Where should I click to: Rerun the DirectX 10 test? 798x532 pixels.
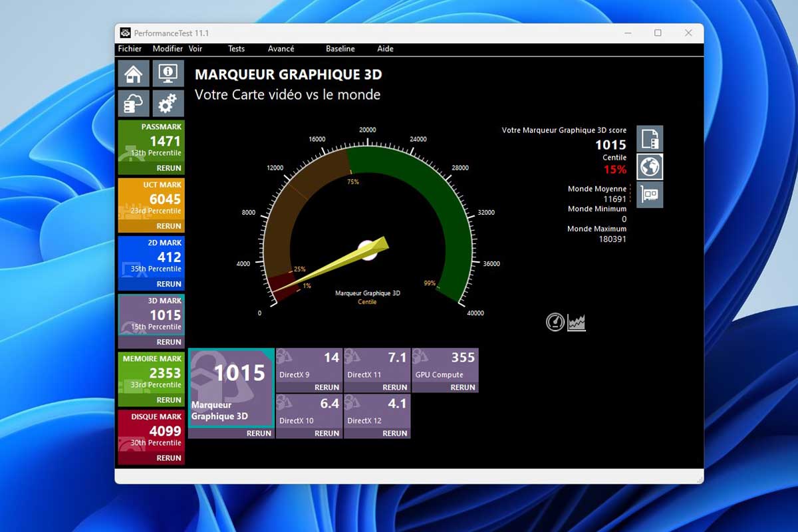[x=327, y=433]
